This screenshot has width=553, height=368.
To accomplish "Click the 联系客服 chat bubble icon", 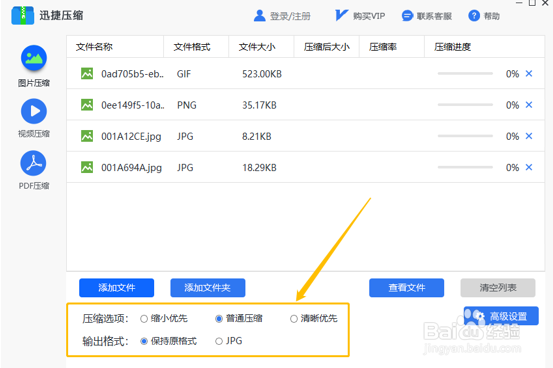I will point(407,16).
